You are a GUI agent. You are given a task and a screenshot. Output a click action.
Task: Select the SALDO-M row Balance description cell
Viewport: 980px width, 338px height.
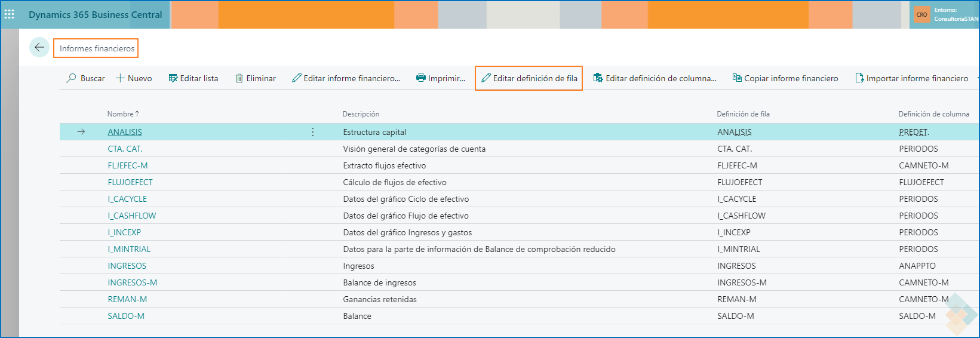pyautogui.click(x=357, y=316)
